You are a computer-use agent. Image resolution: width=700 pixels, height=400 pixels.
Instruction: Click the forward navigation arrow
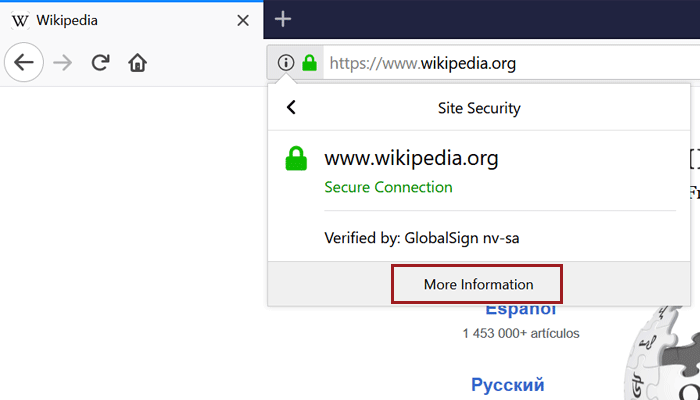point(62,63)
